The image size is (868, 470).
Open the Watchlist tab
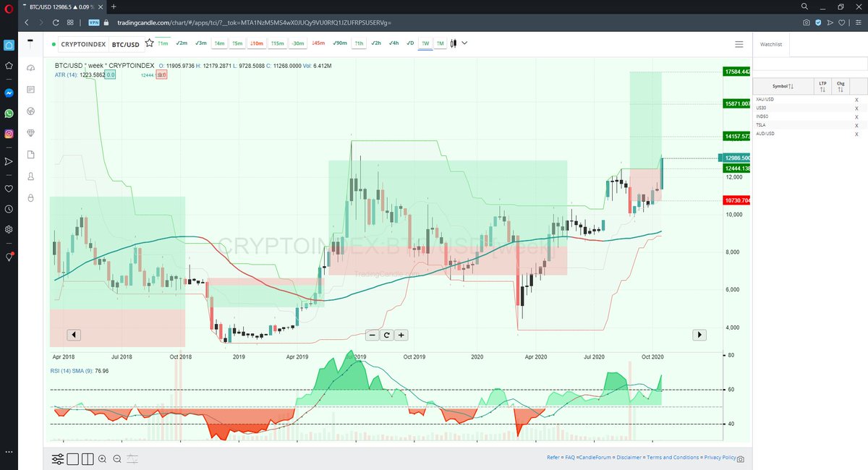[x=771, y=44]
